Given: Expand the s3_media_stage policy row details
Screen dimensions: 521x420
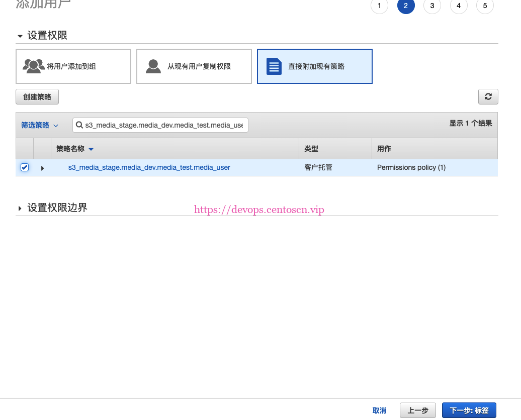Looking at the screenshot, I should tap(42, 168).
